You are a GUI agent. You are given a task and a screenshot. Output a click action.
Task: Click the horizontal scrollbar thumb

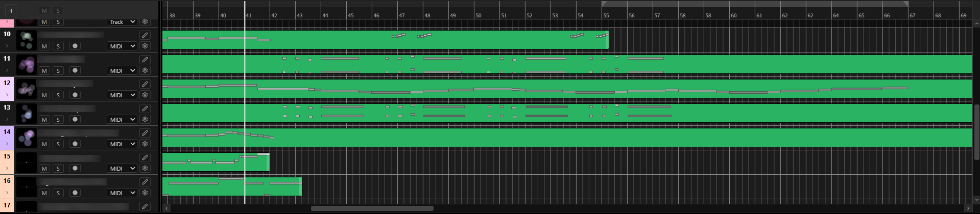[x=372, y=208]
